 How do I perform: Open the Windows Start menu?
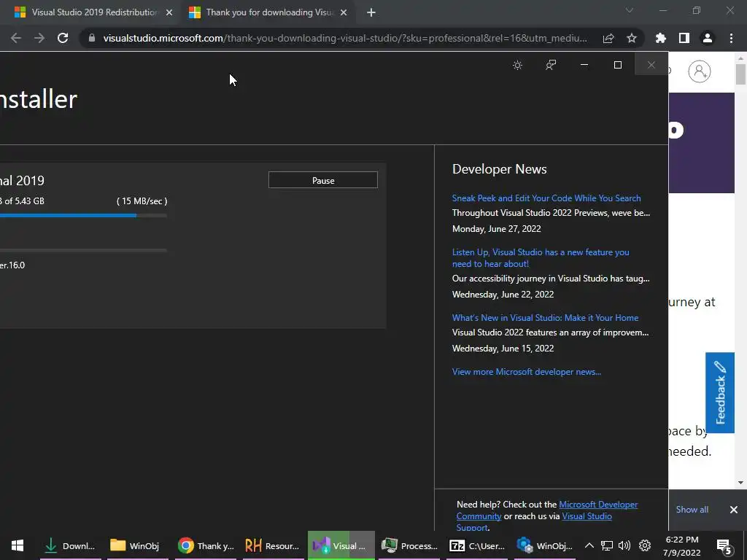click(x=18, y=545)
